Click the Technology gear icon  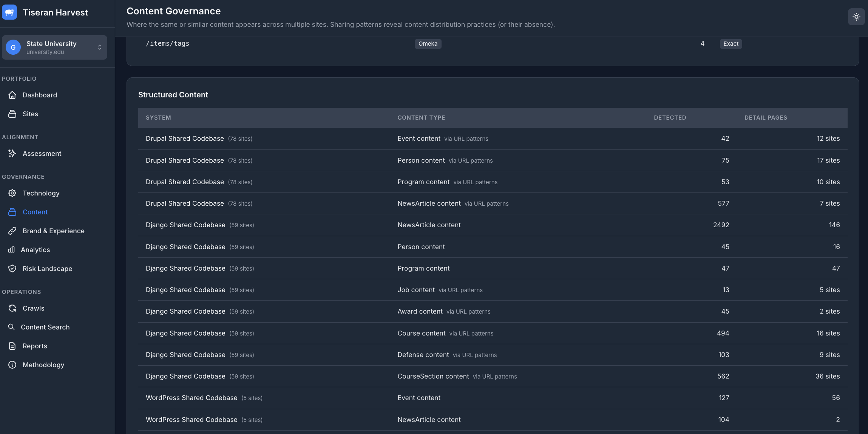click(12, 193)
